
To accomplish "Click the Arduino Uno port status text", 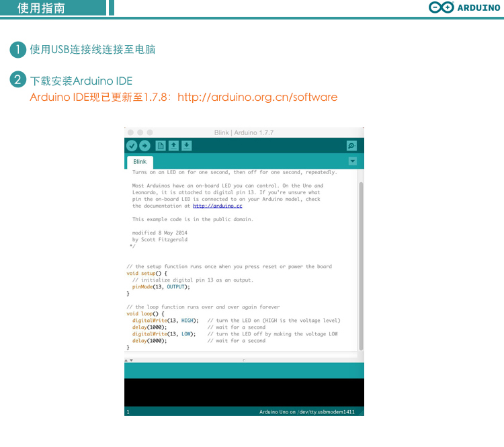I will click(306, 411).
